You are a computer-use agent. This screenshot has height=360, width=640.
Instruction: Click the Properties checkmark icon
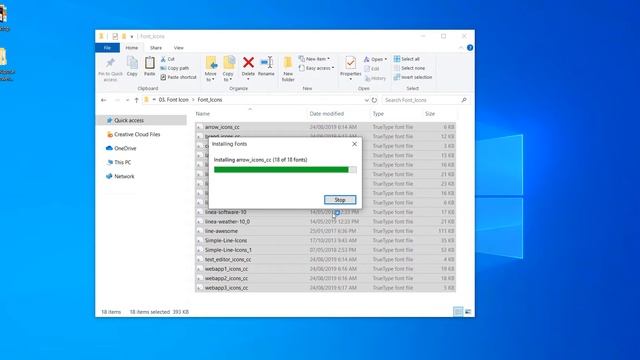(x=350, y=63)
